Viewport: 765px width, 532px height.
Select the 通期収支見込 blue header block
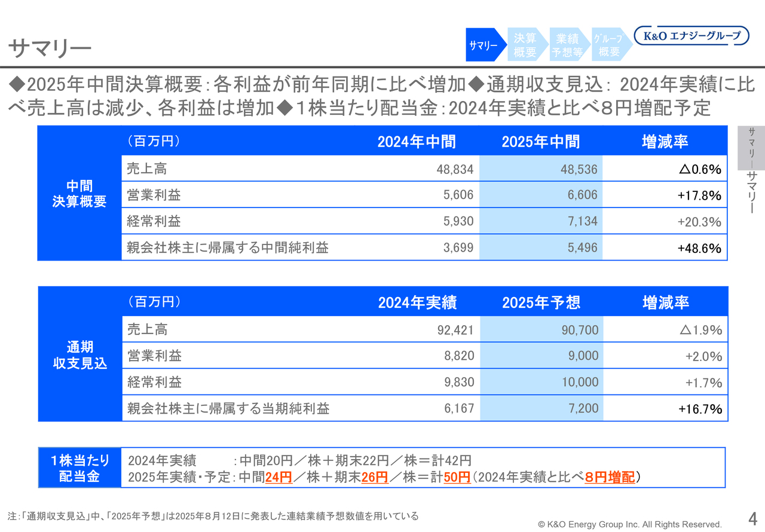pos(79,354)
